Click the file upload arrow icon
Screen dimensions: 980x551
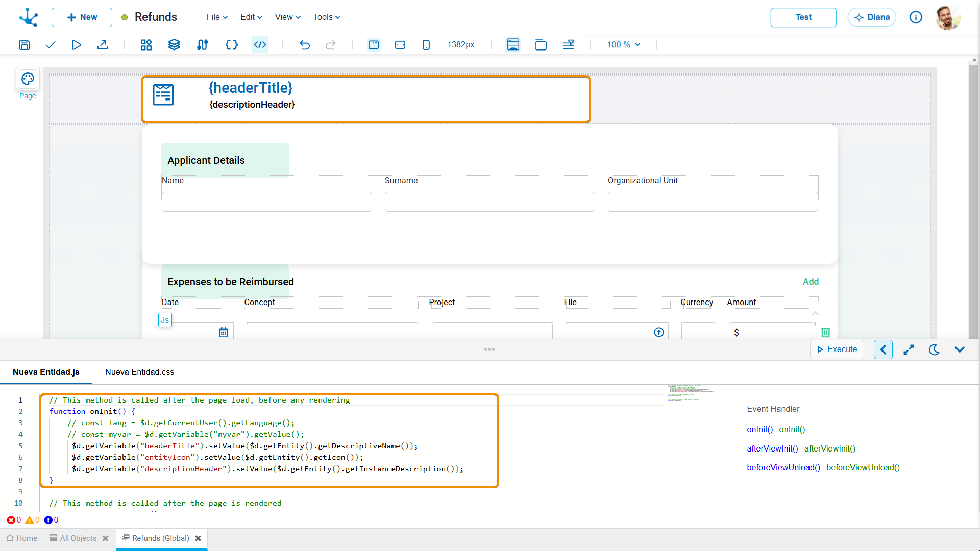tap(659, 332)
